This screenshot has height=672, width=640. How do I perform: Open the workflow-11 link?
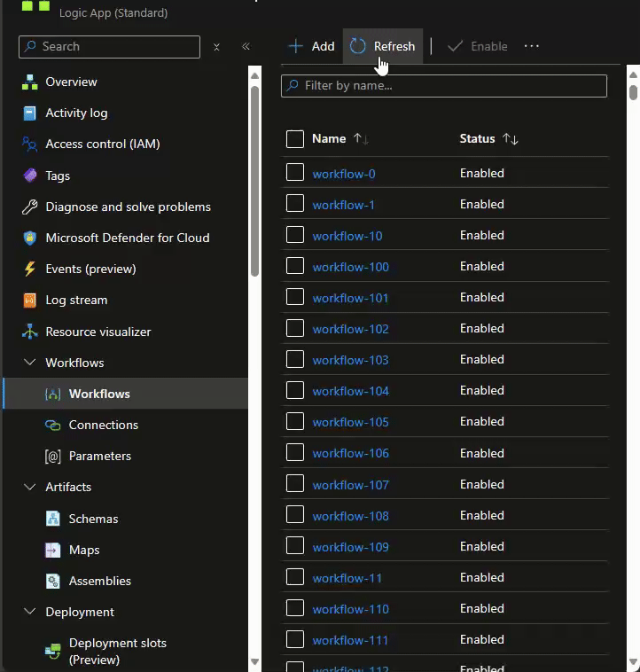pos(347,579)
